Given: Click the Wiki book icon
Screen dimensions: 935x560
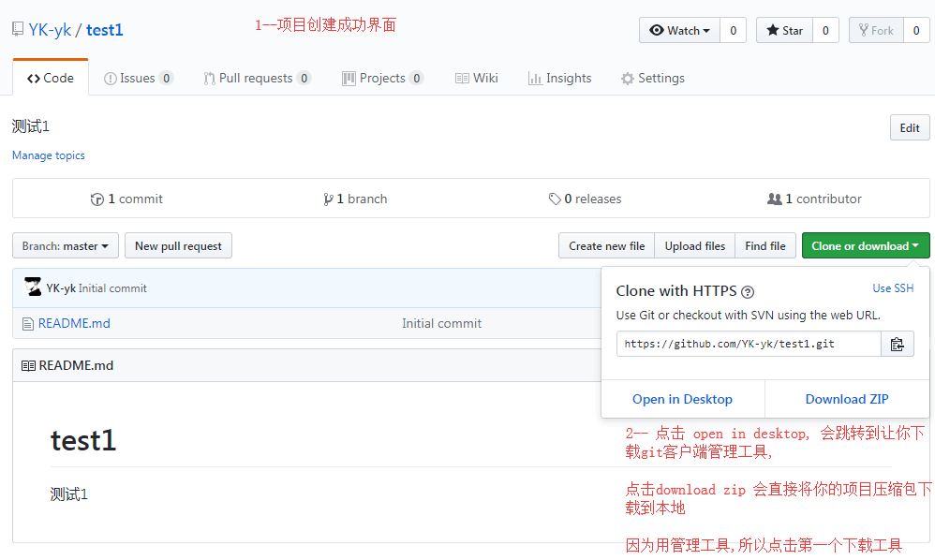Looking at the screenshot, I should tap(462, 79).
